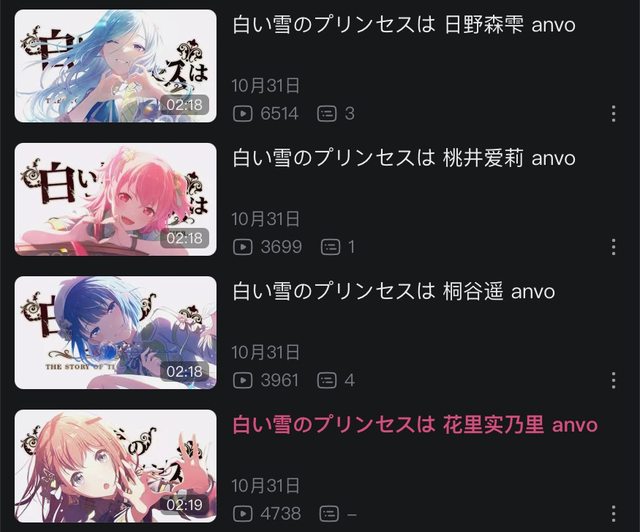Click play count icon beside 6514
Screen dimensions: 640x532
click(243, 114)
